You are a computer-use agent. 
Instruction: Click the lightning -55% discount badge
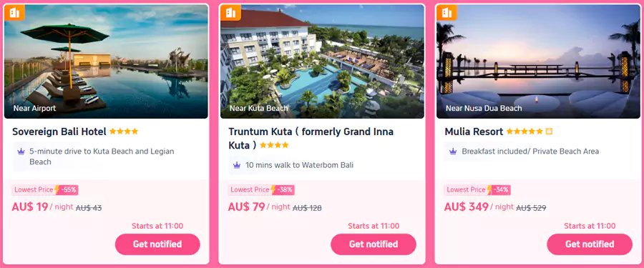point(66,190)
